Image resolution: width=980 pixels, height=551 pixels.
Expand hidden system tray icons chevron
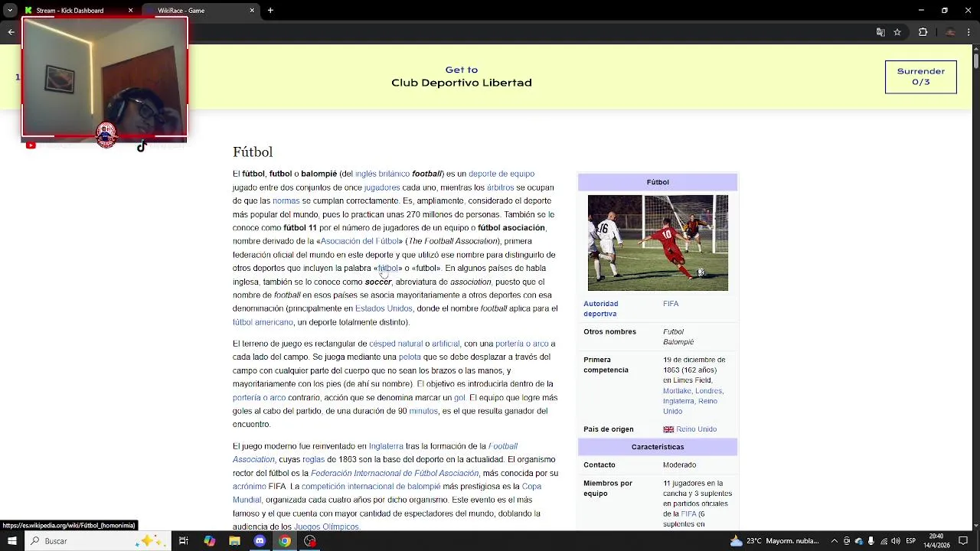[835, 541]
